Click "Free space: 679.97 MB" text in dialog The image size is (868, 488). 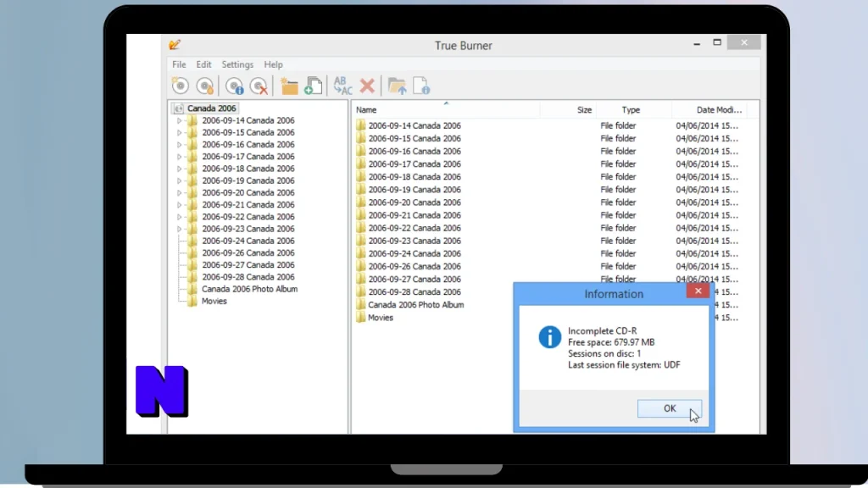coord(611,342)
